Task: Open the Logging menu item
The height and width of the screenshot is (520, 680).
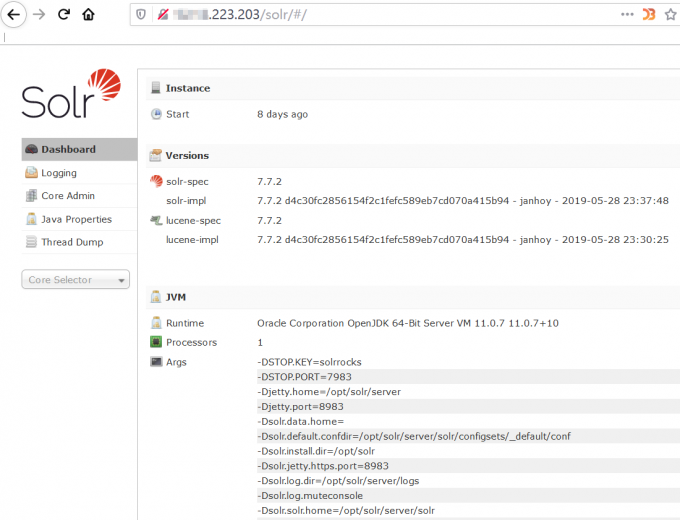Action: point(79,173)
